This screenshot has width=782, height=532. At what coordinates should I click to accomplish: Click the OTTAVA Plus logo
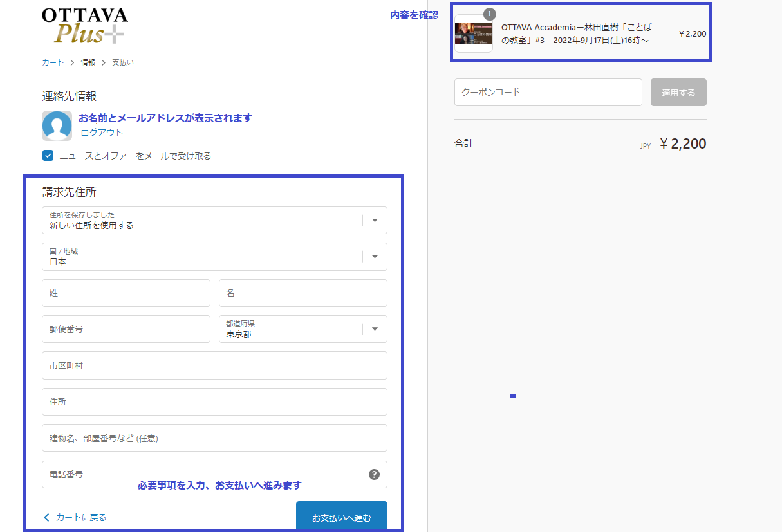(x=85, y=26)
